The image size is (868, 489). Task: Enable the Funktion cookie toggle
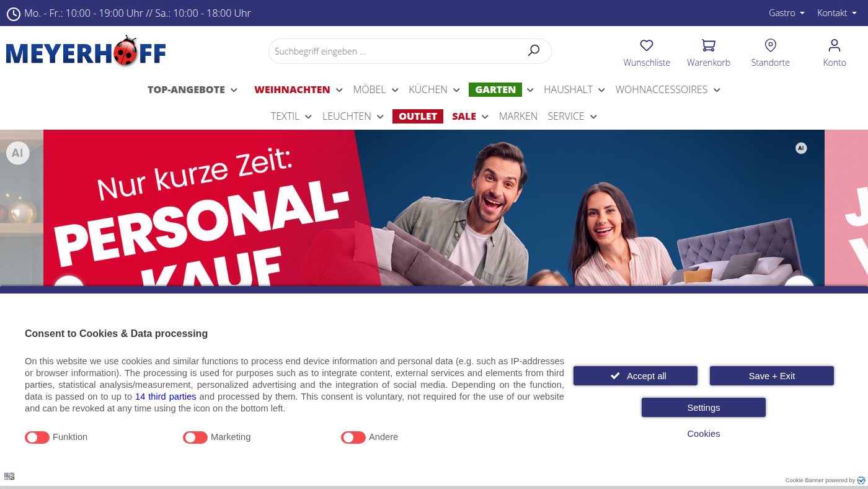click(x=37, y=437)
